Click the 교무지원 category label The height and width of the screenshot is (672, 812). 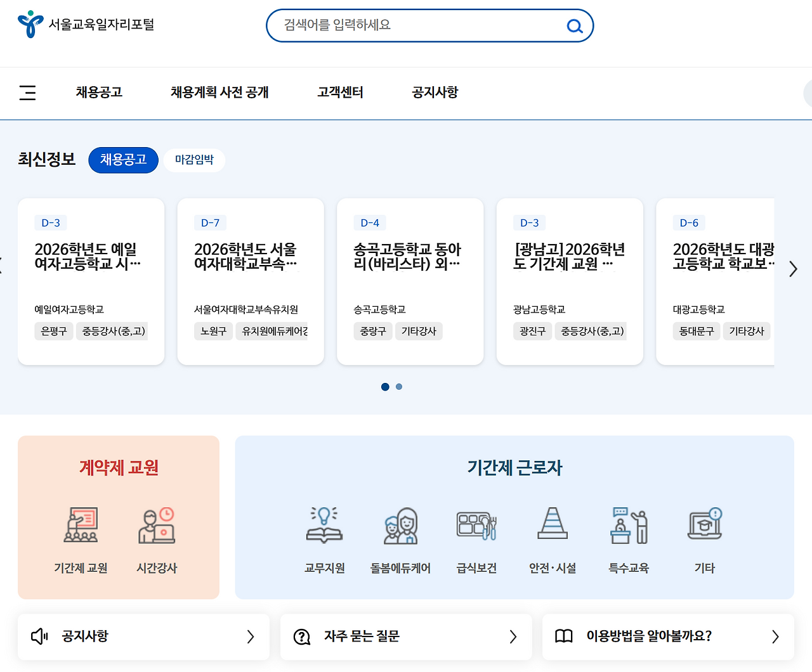[324, 568]
